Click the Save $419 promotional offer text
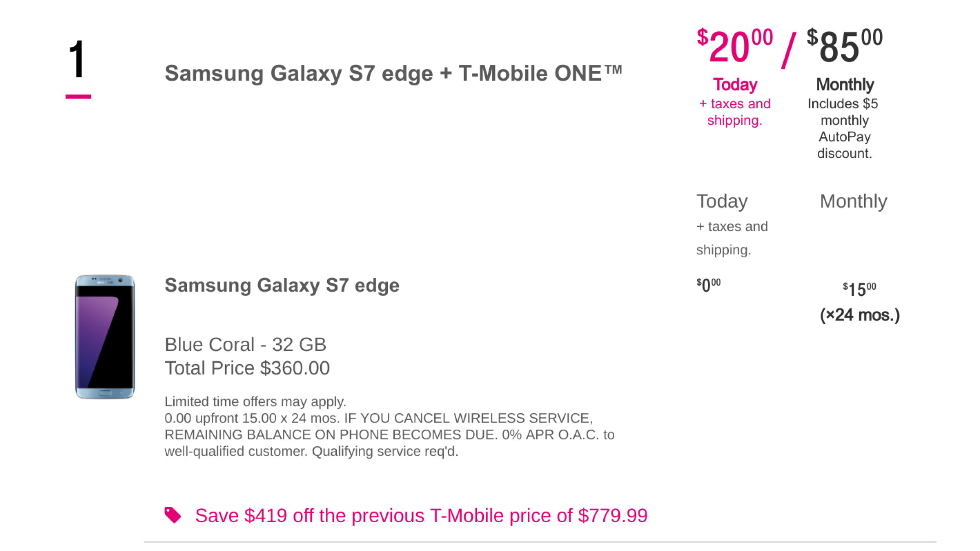 [421, 516]
